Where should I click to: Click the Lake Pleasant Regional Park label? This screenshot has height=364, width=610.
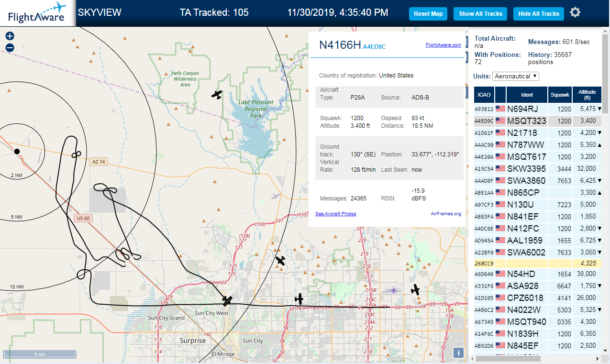tap(256, 109)
